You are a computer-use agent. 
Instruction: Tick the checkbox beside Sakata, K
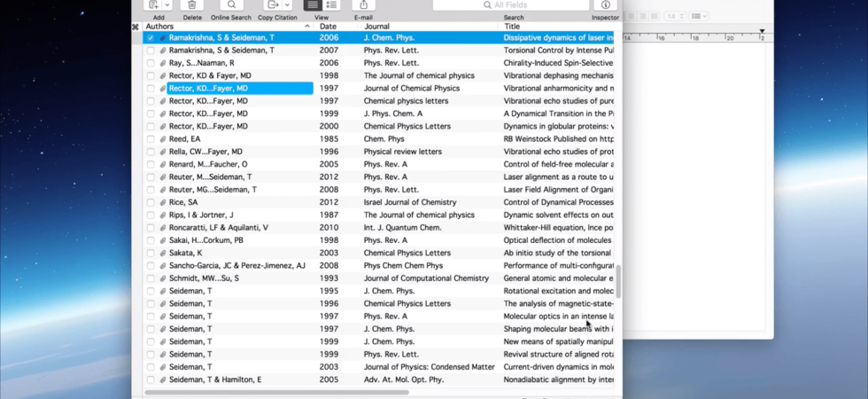(151, 254)
